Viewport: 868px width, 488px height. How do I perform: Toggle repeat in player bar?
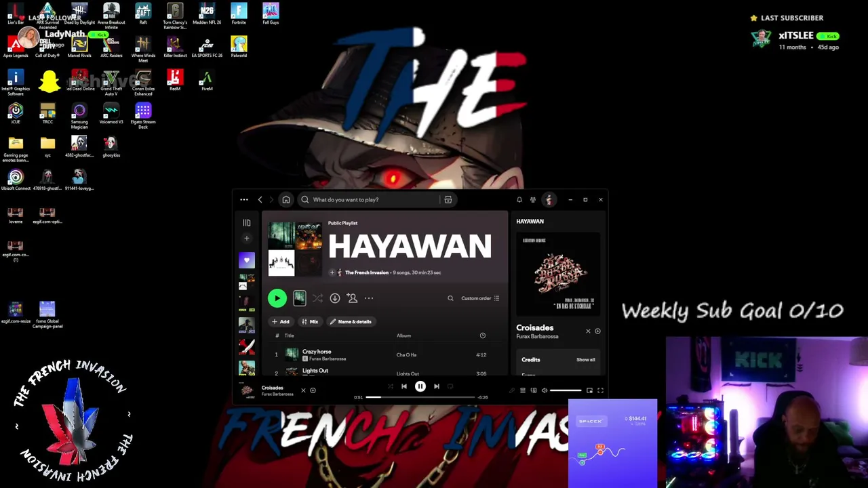tap(450, 386)
